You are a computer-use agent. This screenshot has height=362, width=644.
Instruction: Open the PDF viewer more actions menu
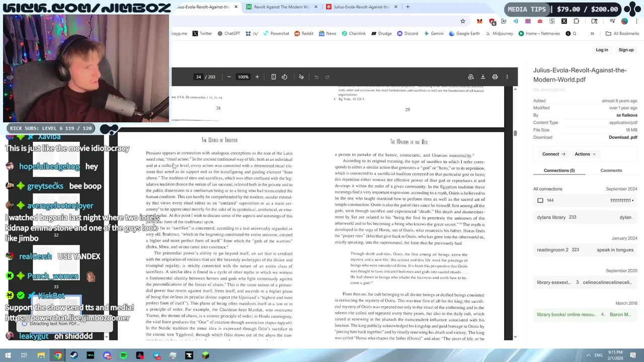[507, 77]
